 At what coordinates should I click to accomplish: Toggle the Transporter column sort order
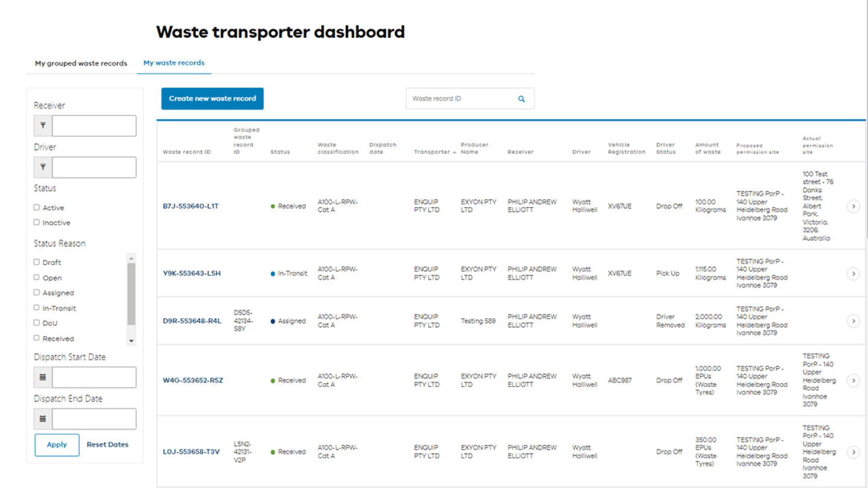[454, 152]
